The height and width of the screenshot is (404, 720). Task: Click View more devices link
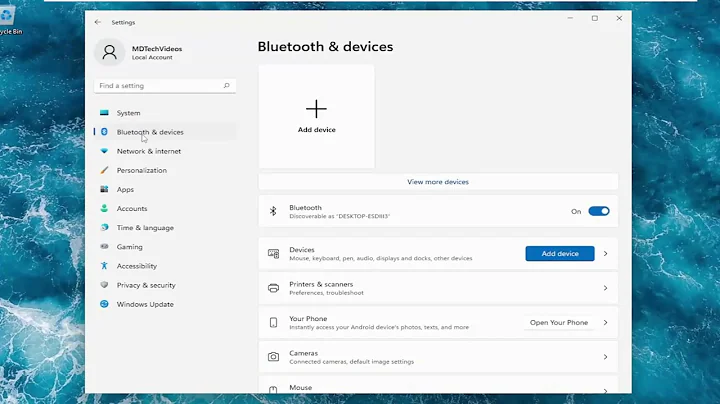(438, 182)
